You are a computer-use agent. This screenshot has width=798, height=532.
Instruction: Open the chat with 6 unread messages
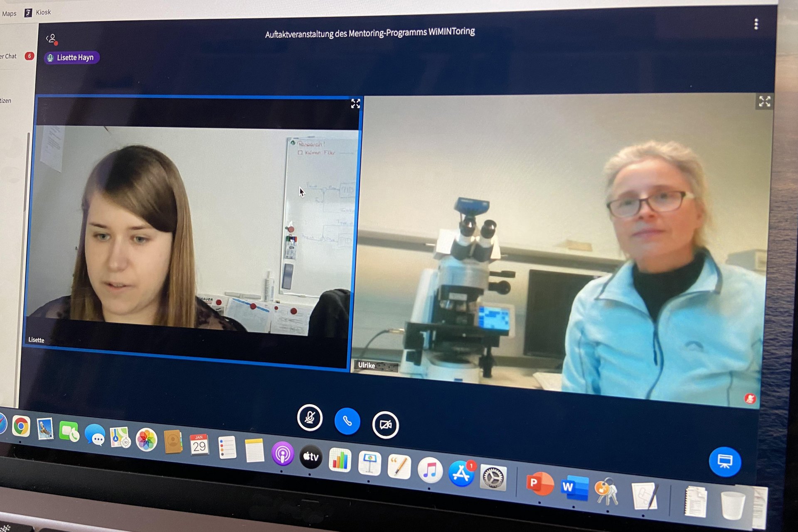(12, 56)
